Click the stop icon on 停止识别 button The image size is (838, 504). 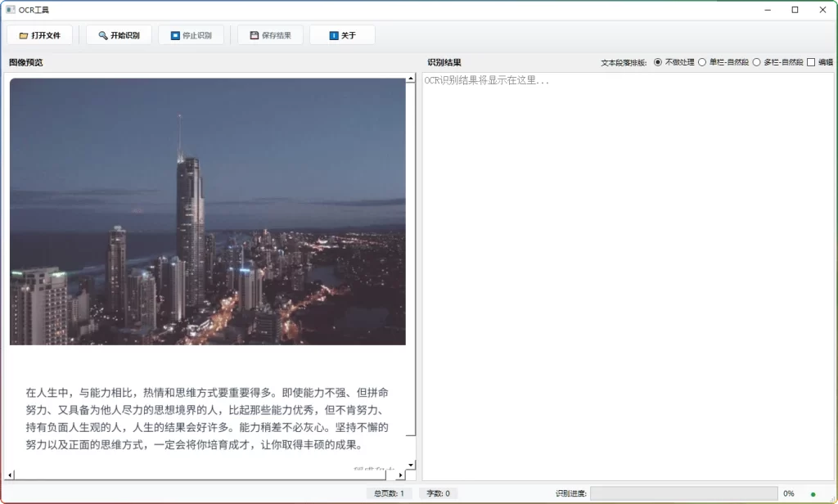coord(173,34)
